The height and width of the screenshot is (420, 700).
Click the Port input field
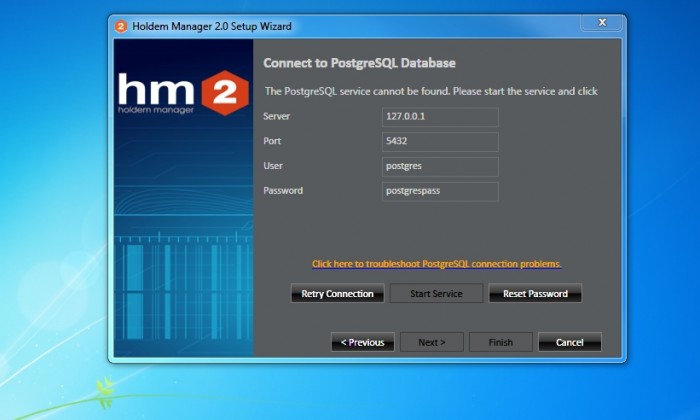440,141
